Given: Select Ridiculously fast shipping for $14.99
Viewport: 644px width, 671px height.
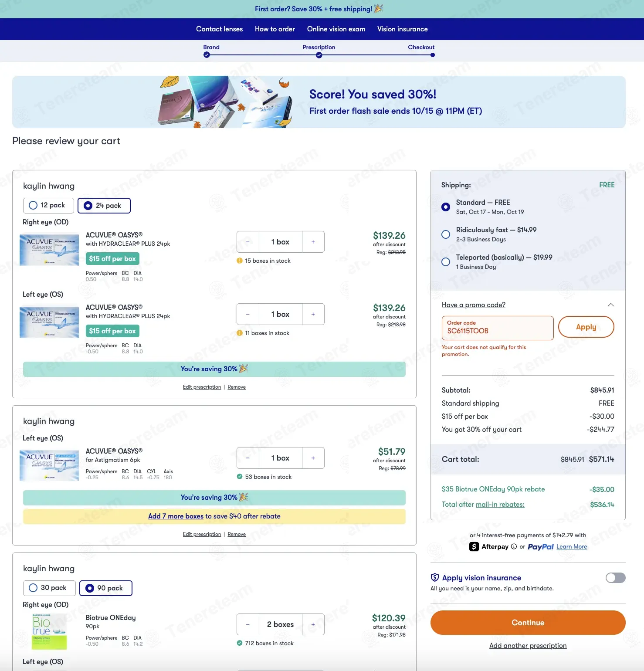Looking at the screenshot, I should coord(446,234).
